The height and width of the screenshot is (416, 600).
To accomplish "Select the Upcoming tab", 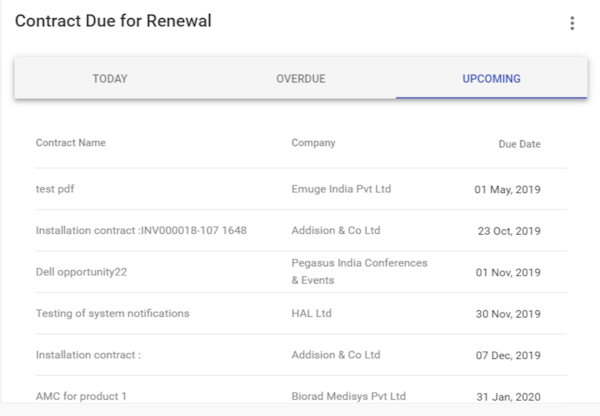I will (x=491, y=78).
